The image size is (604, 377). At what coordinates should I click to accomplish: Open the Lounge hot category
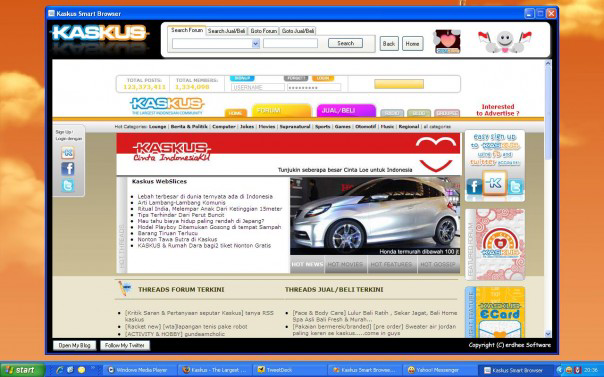click(x=157, y=126)
